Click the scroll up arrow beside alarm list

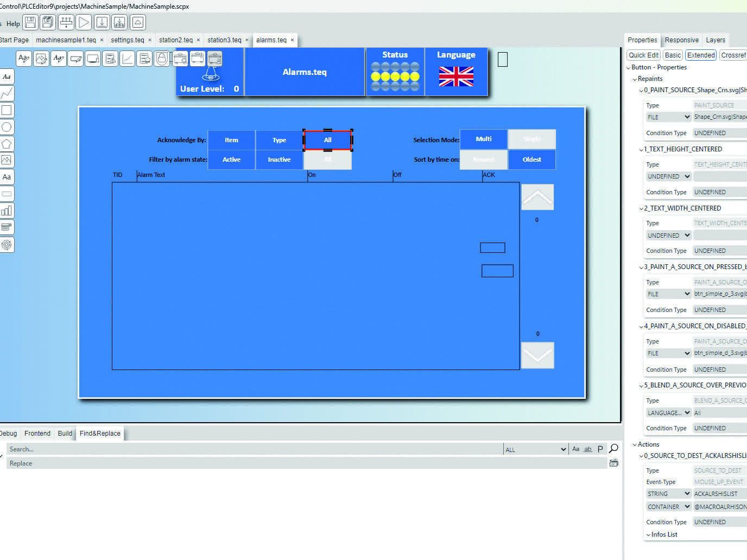click(x=537, y=197)
